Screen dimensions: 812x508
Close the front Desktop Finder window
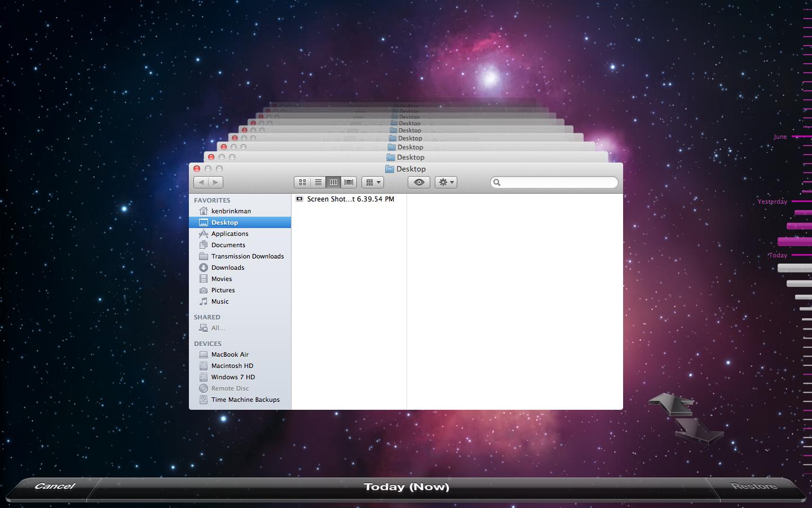pyautogui.click(x=197, y=169)
